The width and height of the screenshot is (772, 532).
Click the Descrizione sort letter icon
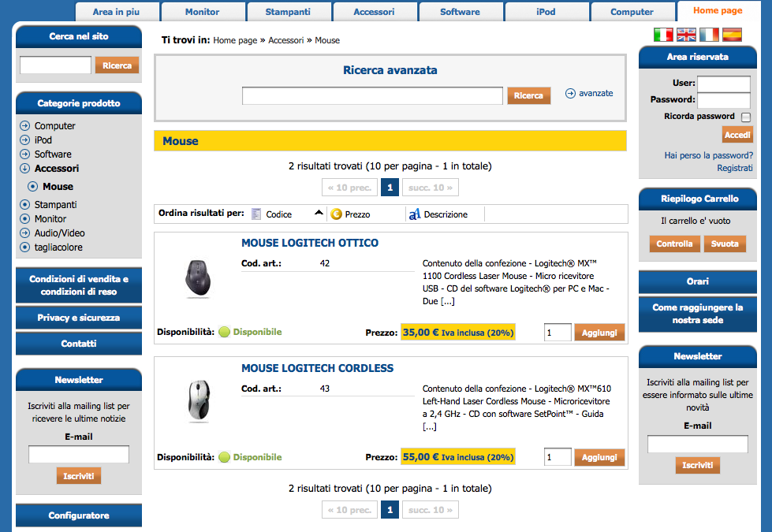coord(415,214)
